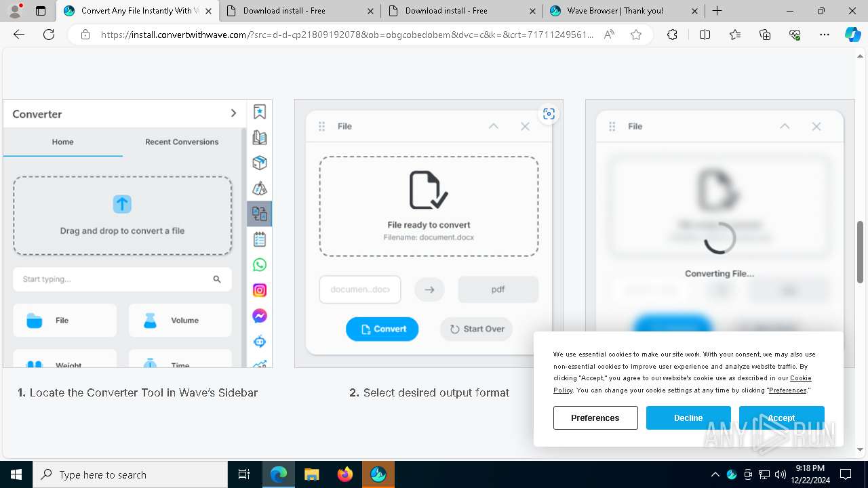This screenshot has height=488, width=868.
Task: Go back using the browser back arrow
Action: (19, 35)
